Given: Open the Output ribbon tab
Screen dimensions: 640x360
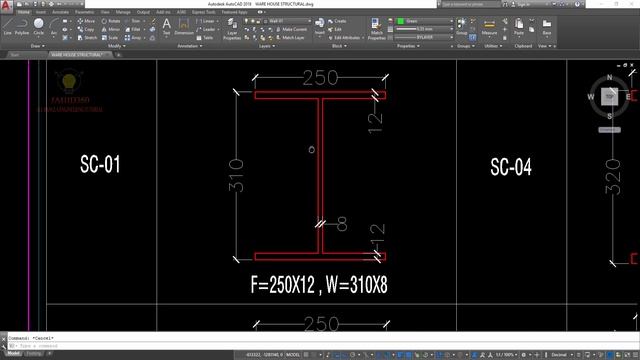Looking at the screenshot, I should click(x=143, y=12).
